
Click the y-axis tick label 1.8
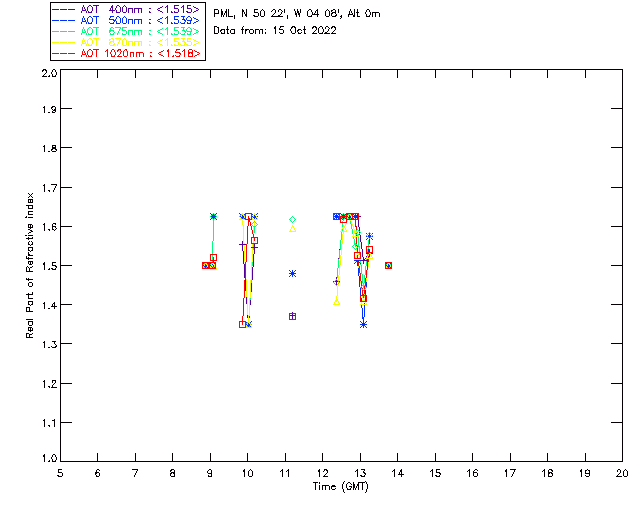coord(49,148)
